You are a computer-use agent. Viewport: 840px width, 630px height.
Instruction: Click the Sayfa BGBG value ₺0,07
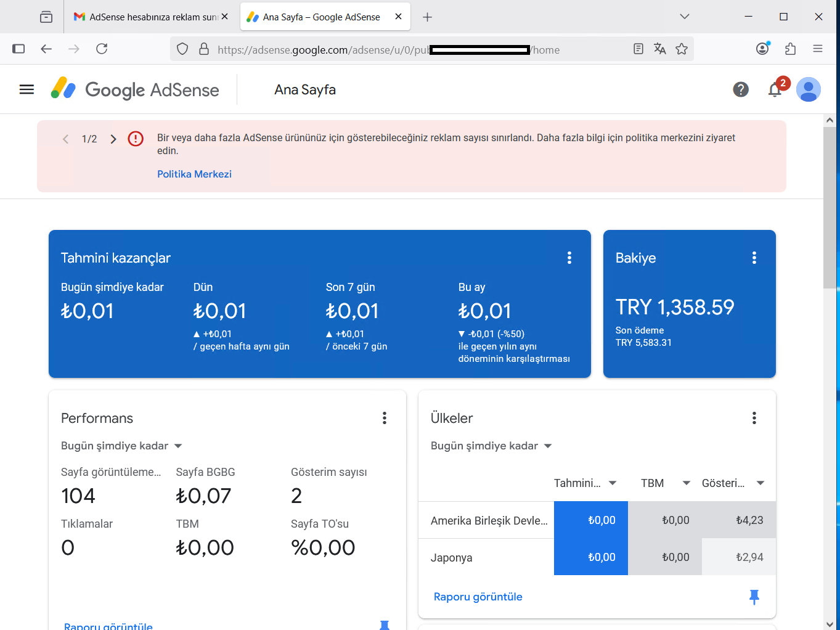pyautogui.click(x=203, y=496)
